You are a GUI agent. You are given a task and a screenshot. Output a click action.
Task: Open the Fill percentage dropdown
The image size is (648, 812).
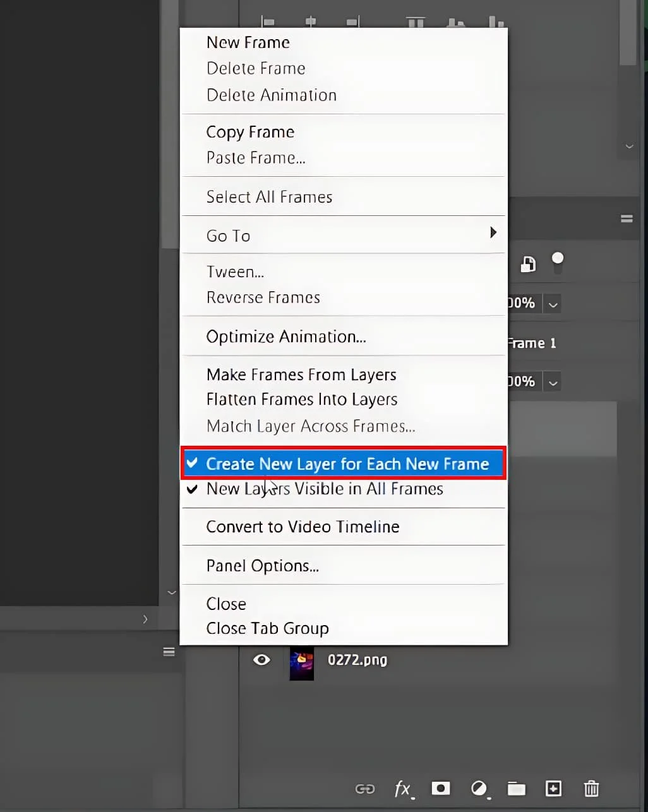coord(553,381)
